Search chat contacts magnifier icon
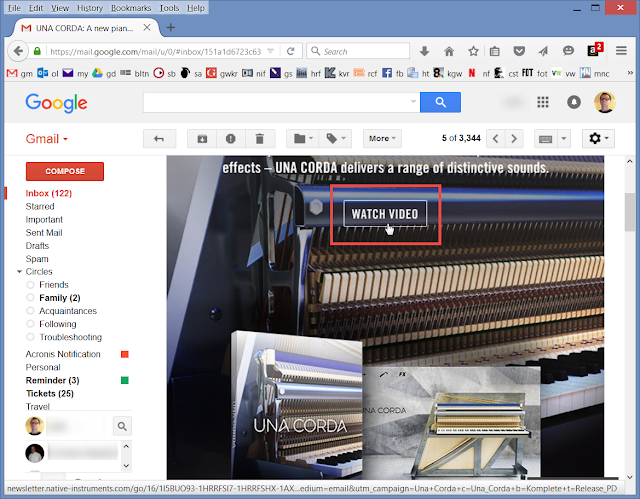This screenshot has height=499, width=640. [122, 426]
